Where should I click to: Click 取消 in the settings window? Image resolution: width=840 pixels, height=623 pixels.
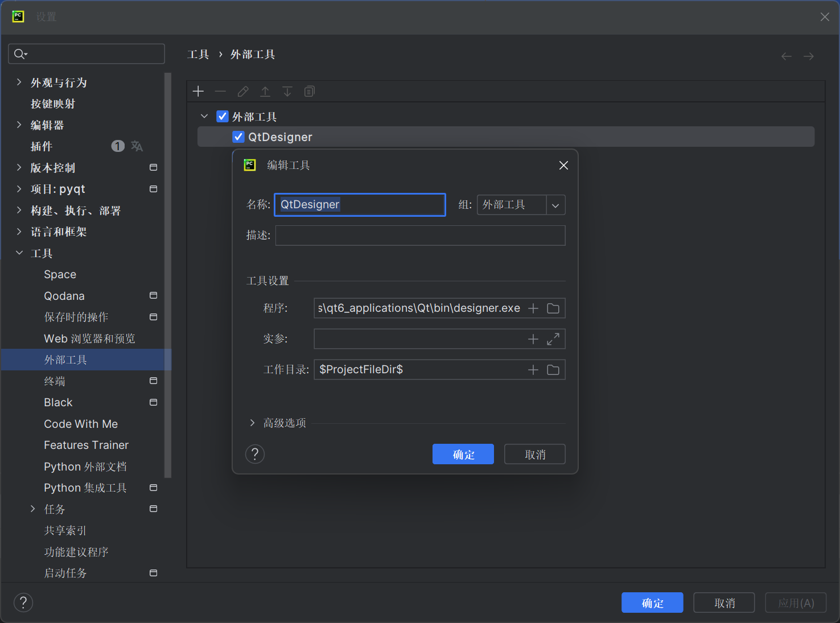pos(724,603)
